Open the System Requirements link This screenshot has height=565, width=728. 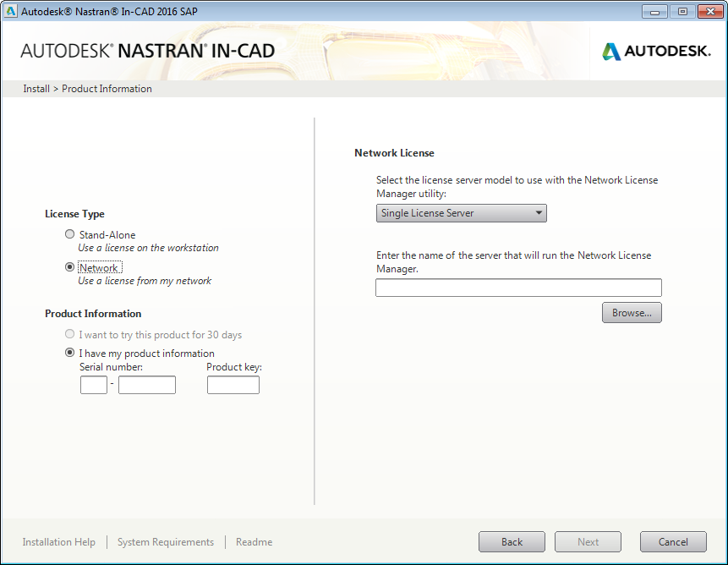pyautogui.click(x=166, y=542)
